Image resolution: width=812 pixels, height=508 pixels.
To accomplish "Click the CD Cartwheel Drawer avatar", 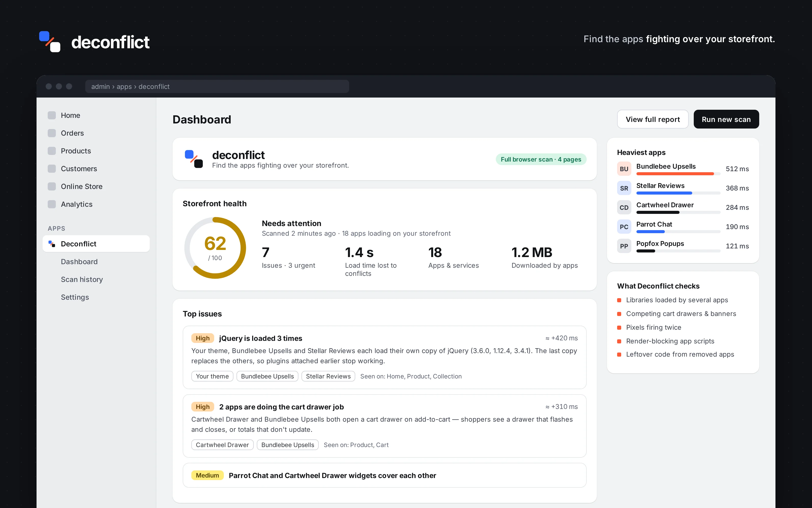I will (624, 207).
